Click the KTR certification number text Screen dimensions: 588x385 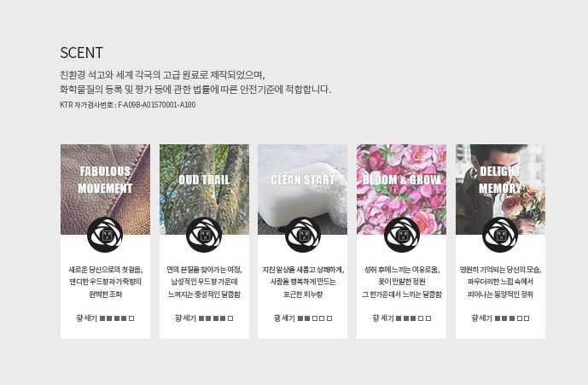(127, 105)
